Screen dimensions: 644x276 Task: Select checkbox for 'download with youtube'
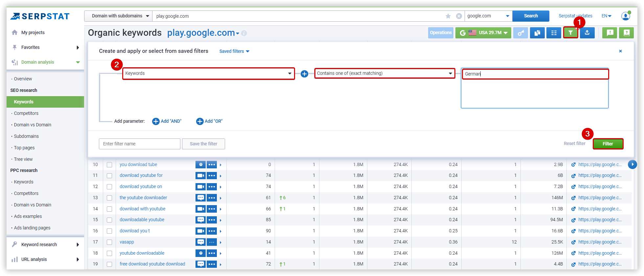tap(109, 209)
